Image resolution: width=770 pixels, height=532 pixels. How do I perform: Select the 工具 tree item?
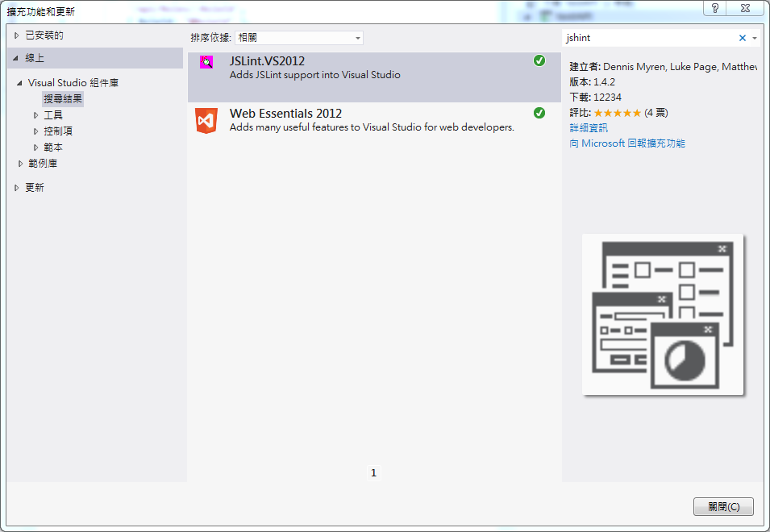point(53,115)
